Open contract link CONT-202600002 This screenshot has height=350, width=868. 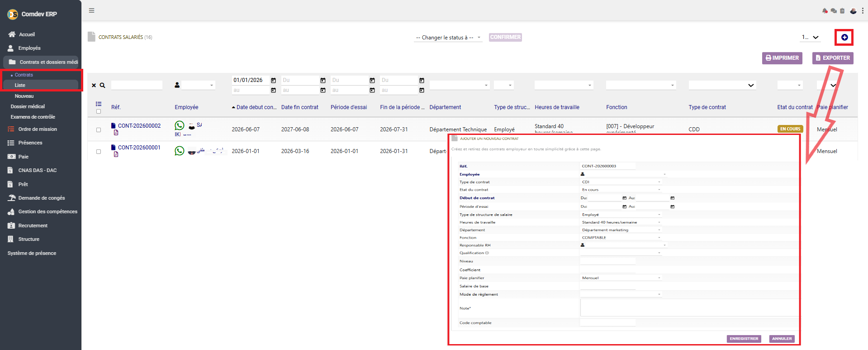(x=139, y=126)
